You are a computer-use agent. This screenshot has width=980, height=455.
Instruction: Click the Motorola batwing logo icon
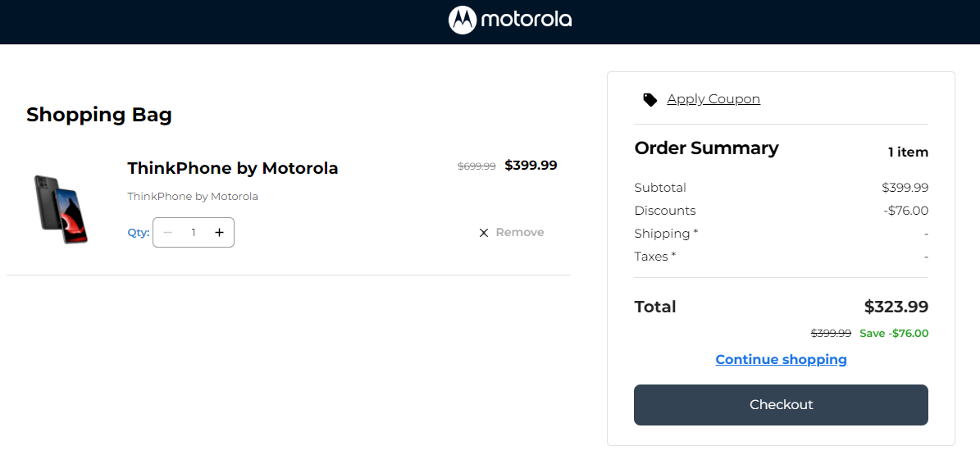(x=463, y=20)
